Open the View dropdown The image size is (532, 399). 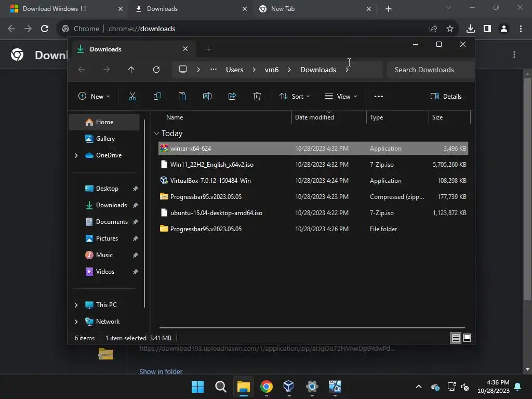point(341,96)
